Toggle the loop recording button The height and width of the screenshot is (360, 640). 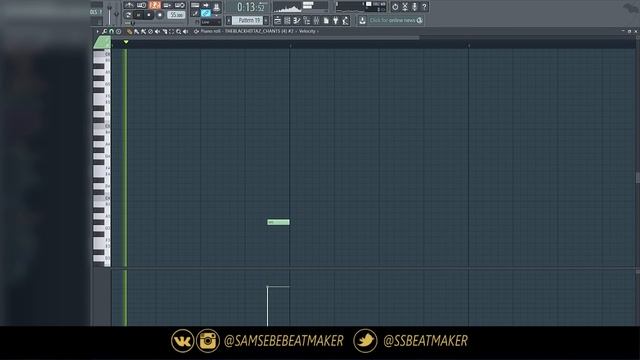179,5
